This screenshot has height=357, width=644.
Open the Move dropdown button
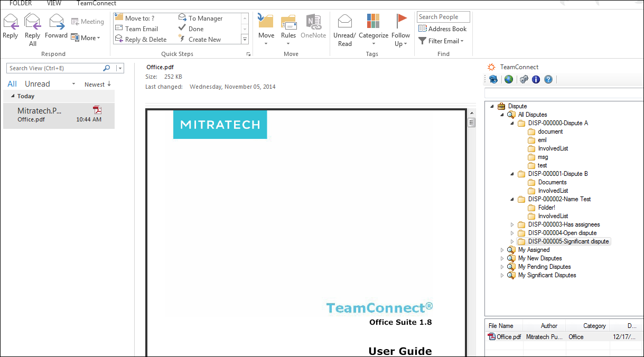coord(266,31)
